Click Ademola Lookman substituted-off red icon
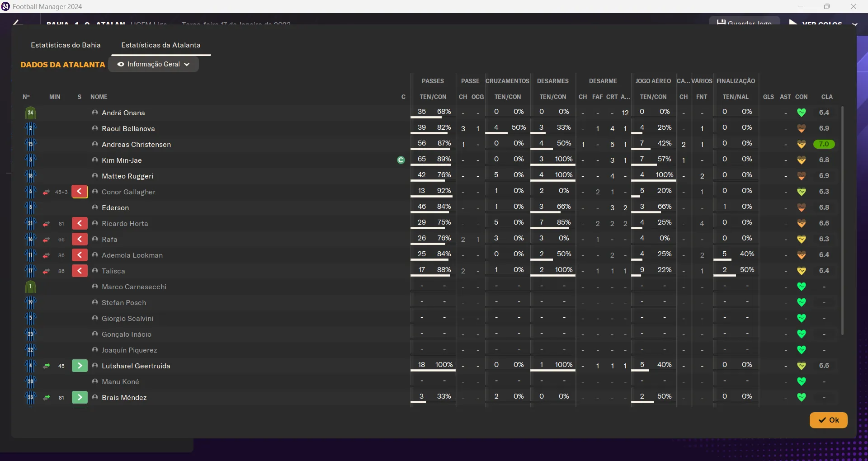 (x=80, y=255)
